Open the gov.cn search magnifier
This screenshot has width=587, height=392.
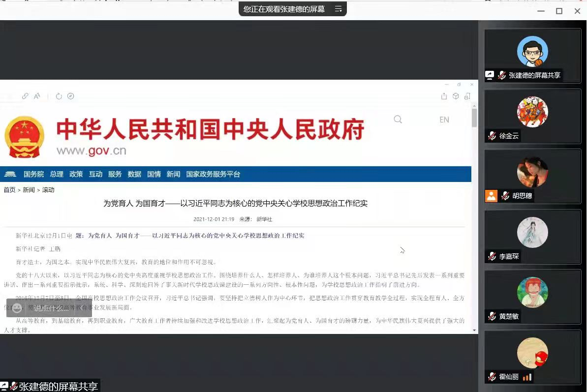tap(398, 120)
